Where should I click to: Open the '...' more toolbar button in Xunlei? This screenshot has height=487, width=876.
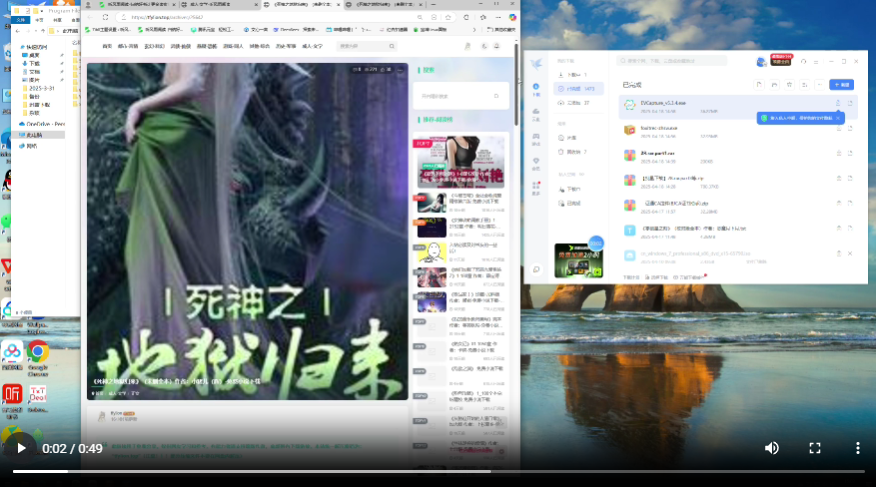click(820, 85)
